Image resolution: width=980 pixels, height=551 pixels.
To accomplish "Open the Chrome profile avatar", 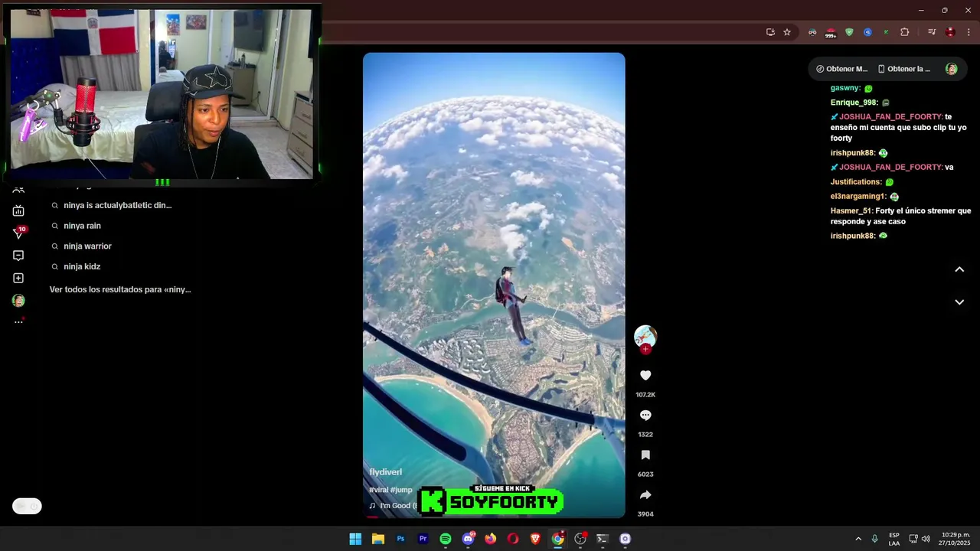I will tap(950, 32).
